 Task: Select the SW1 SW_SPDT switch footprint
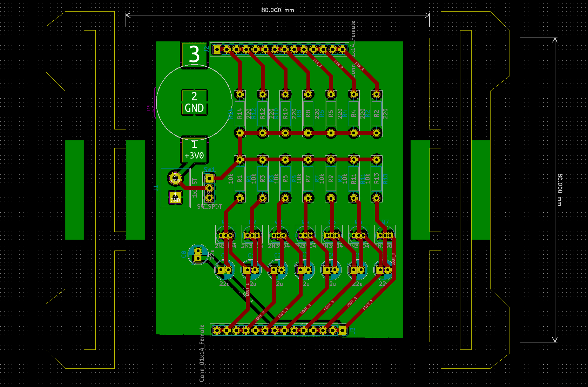(x=209, y=188)
